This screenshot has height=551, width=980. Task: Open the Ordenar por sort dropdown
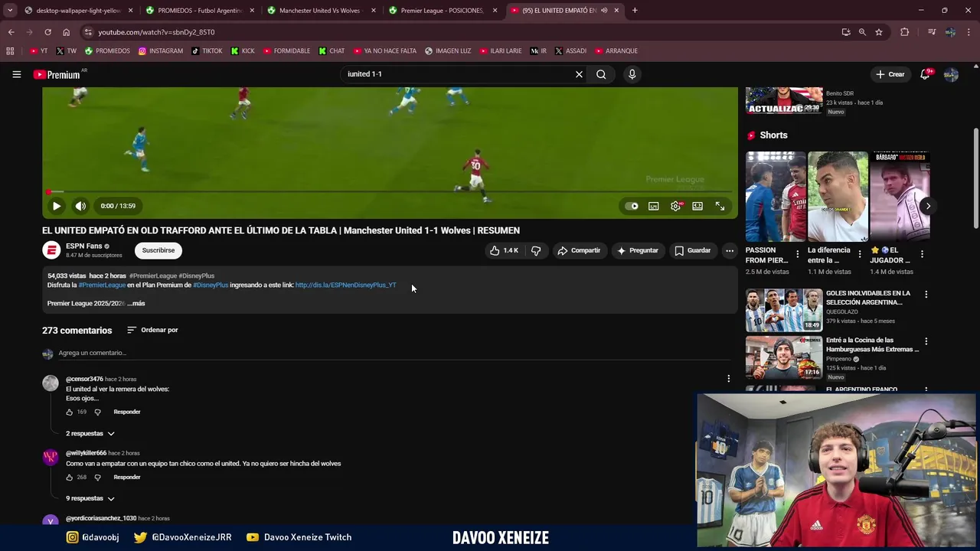point(152,330)
